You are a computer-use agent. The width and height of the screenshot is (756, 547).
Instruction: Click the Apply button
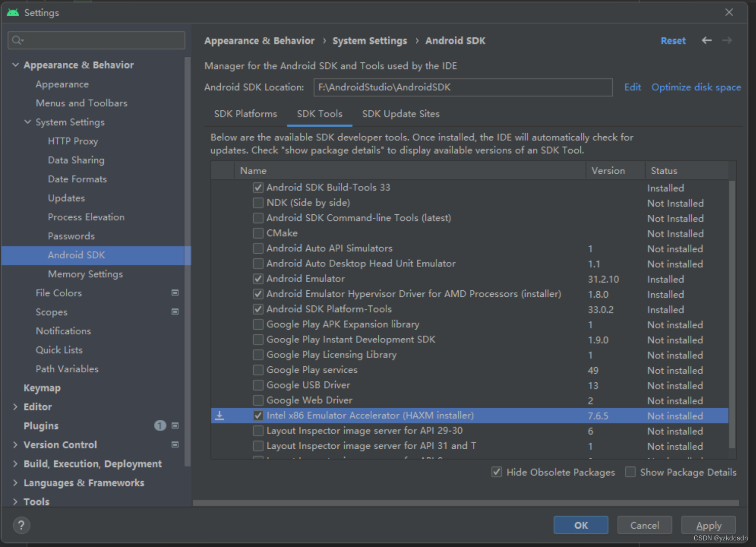(x=708, y=525)
